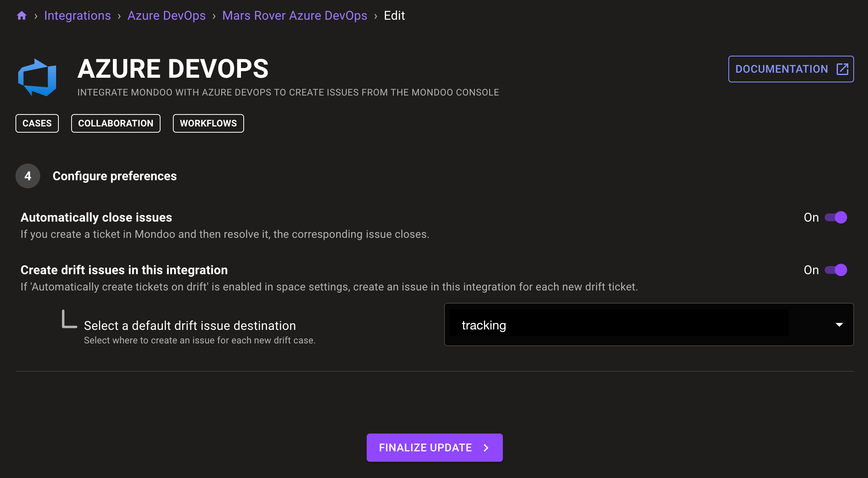Click the WORKFLOWS tag icon

tap(208, 123)
